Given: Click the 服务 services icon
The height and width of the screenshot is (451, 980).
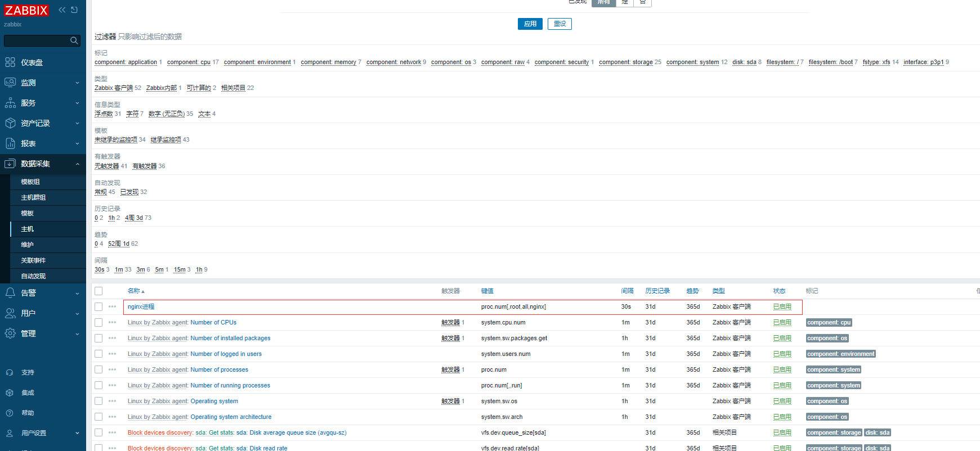Looking at the screenshot, I should point(10,103).
